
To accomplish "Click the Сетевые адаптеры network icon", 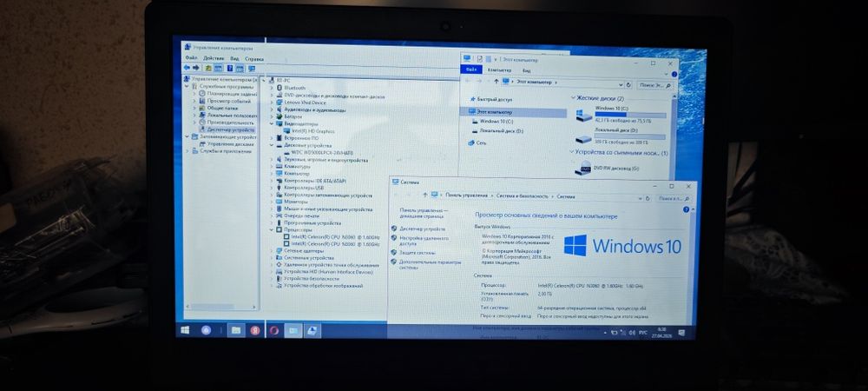I will (x=279, y=251).
